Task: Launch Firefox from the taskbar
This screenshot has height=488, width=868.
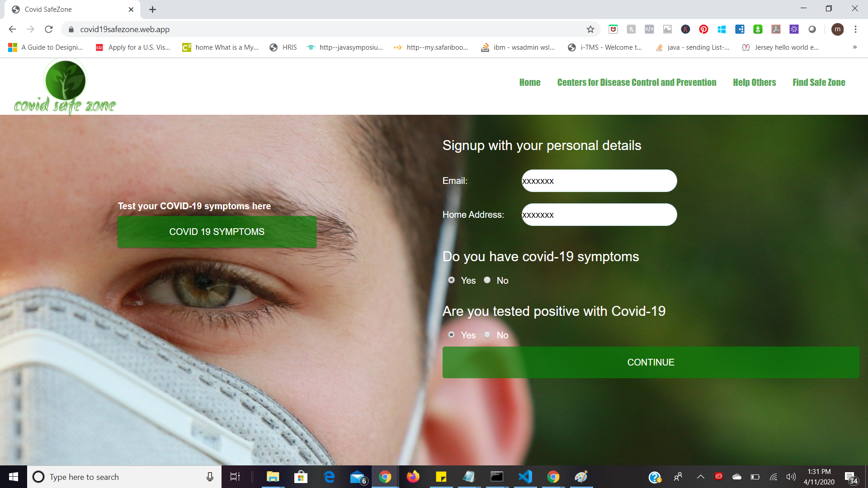Action: coord(413,477)
